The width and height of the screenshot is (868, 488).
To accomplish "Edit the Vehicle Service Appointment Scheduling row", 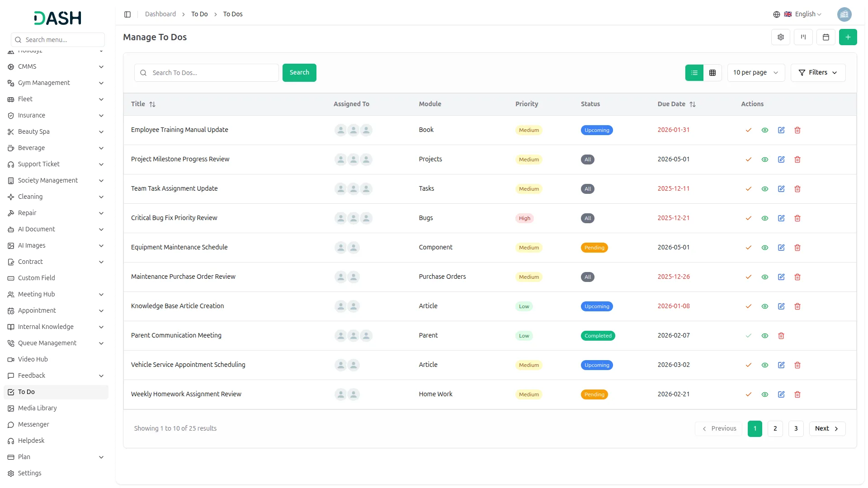I will (781, 365).
